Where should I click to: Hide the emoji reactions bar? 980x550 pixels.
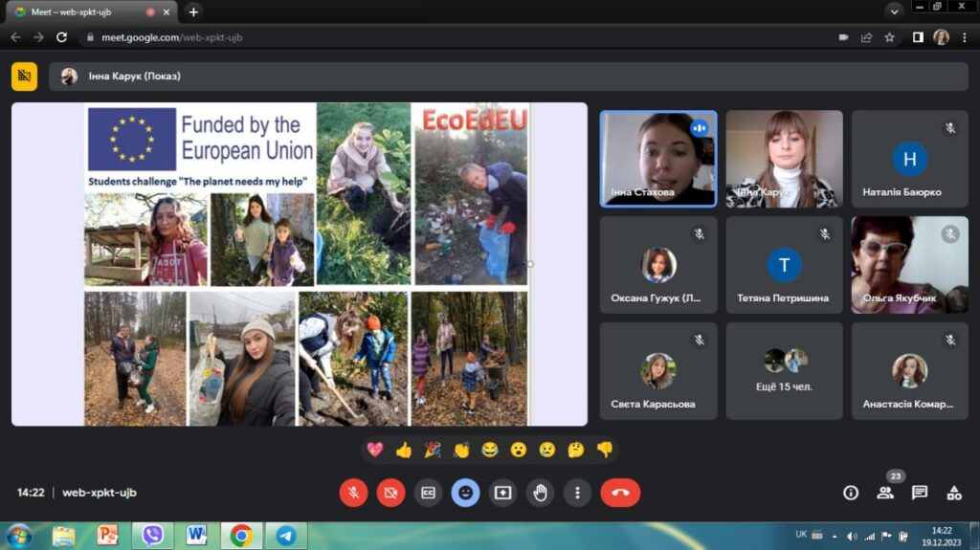coord(465,493)
